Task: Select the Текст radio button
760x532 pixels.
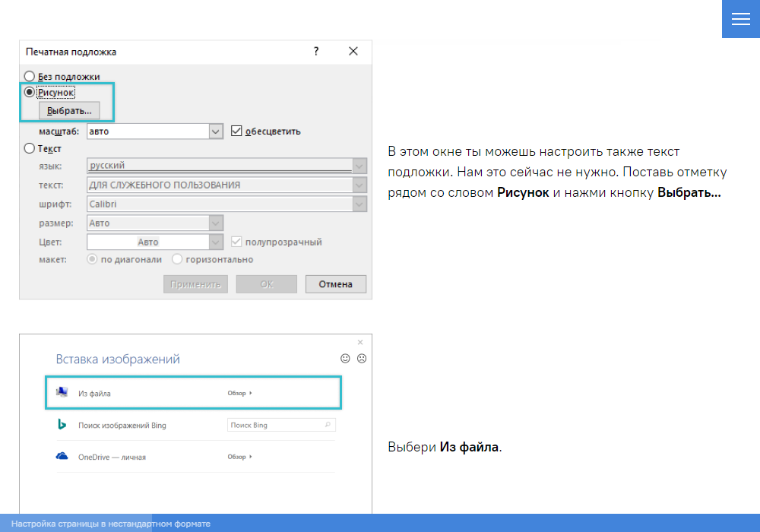Action: pos(30,149)
